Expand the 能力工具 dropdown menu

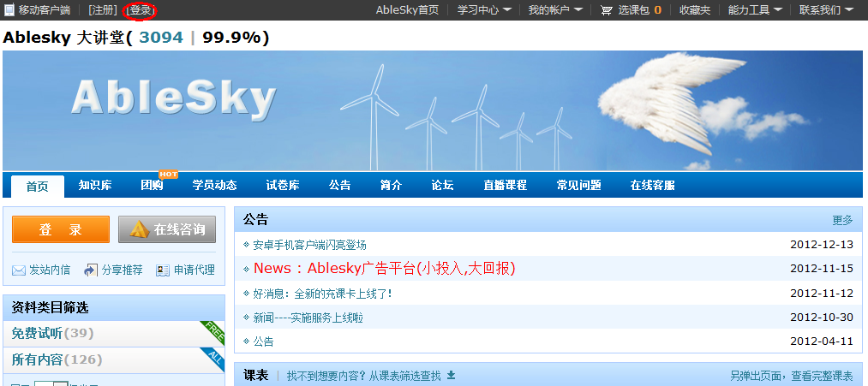pos(755,10)
